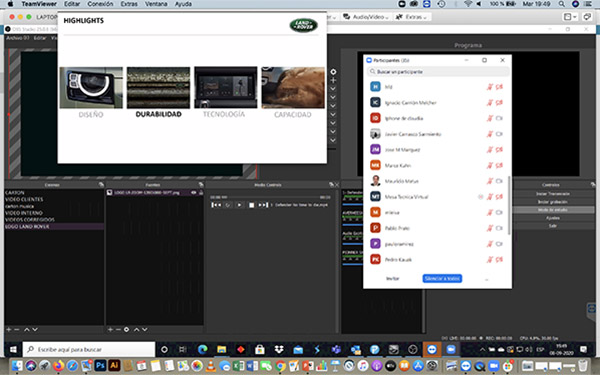Toggle microphone for Mauricio Matus

(489, 181)
